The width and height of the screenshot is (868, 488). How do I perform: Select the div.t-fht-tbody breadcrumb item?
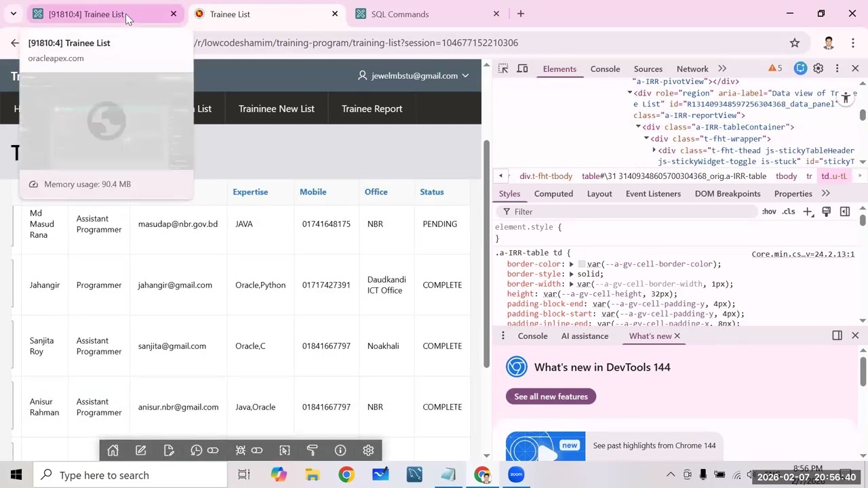(x=546, y=176)
